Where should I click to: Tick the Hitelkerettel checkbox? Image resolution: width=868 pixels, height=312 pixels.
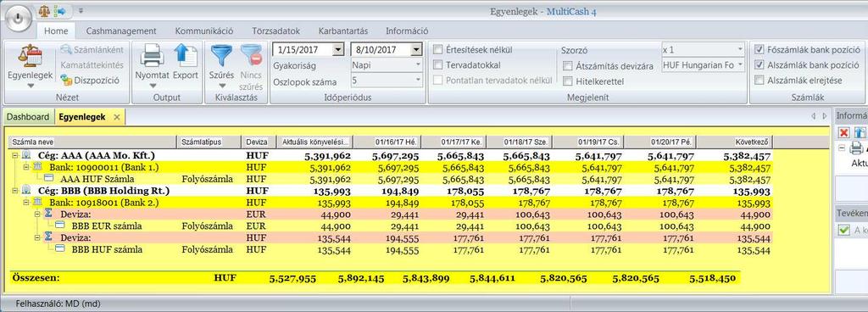click(x=567, y=81)
